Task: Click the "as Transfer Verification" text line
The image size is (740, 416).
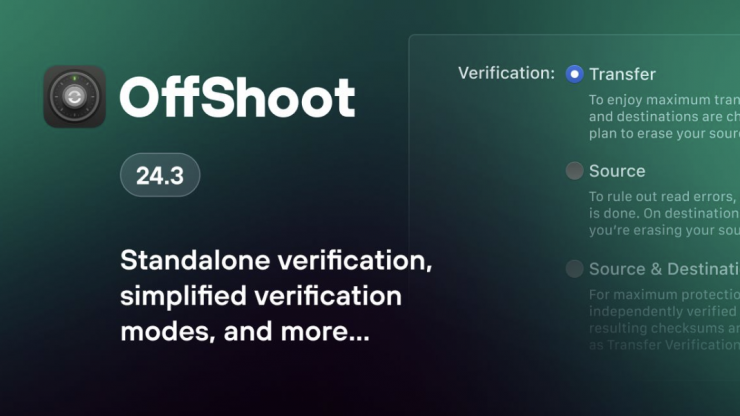Action: point(662,345)
